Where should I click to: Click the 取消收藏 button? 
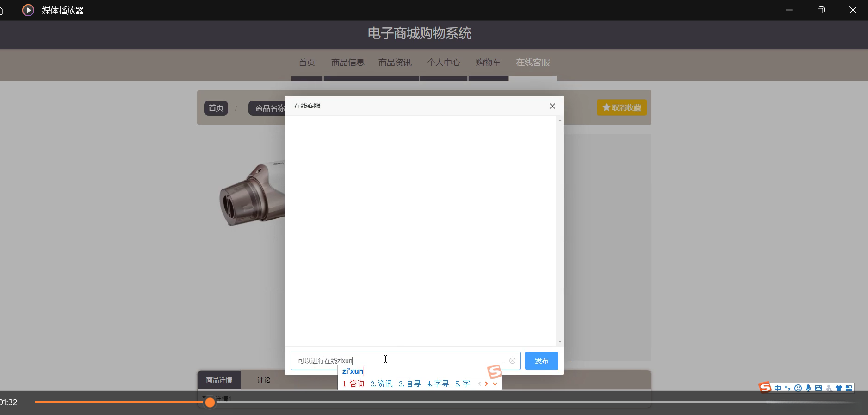[x=621, y=107]
